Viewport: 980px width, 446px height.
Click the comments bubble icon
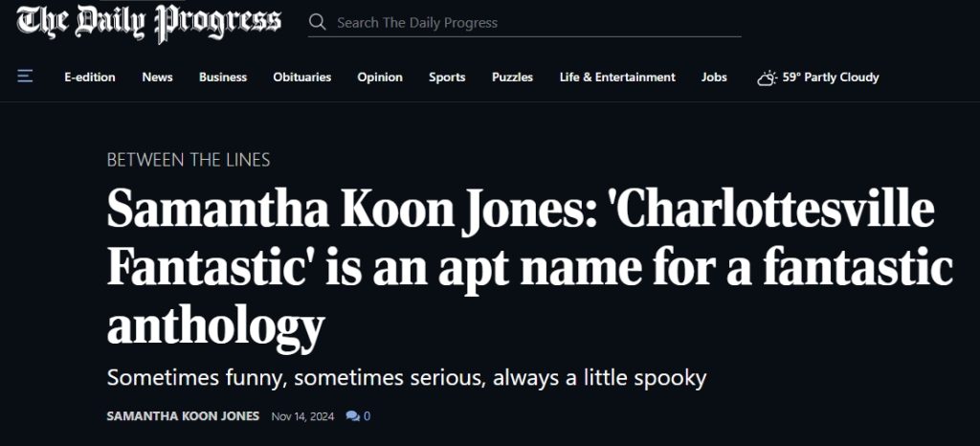(352, 416)
